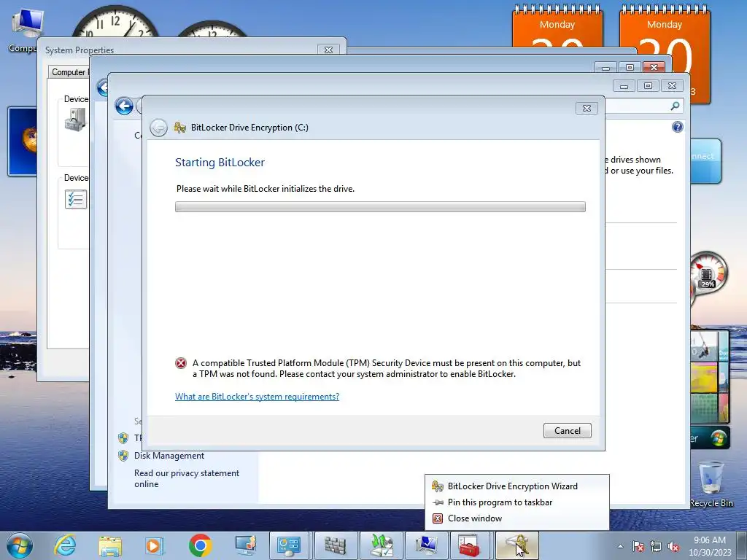This screenshot has height=560, width=747.
Task: Switch to Control Panel taskbar button
Action: point(289,545)
